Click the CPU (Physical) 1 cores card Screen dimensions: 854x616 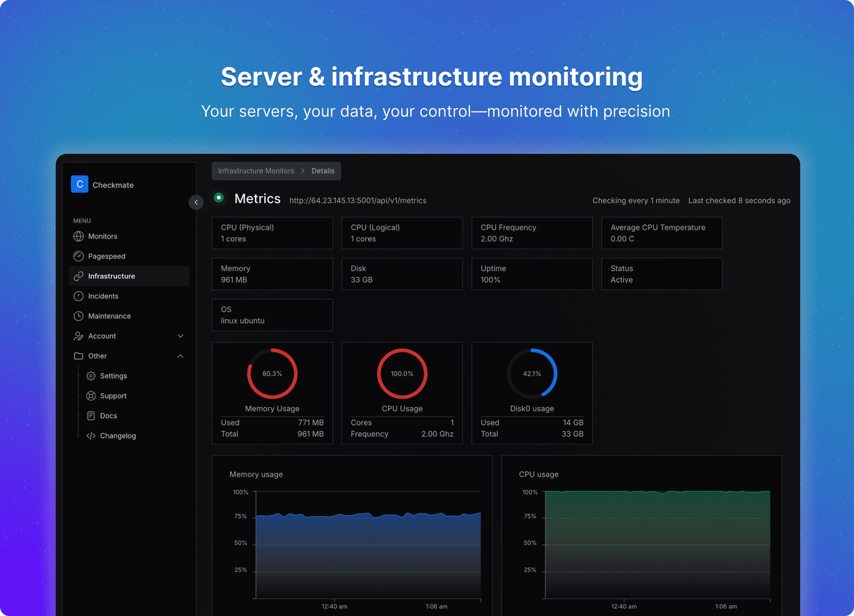272,233
